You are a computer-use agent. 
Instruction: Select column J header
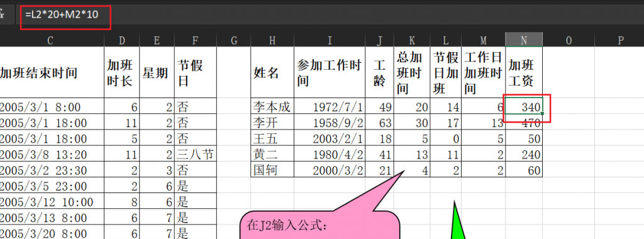379,40
